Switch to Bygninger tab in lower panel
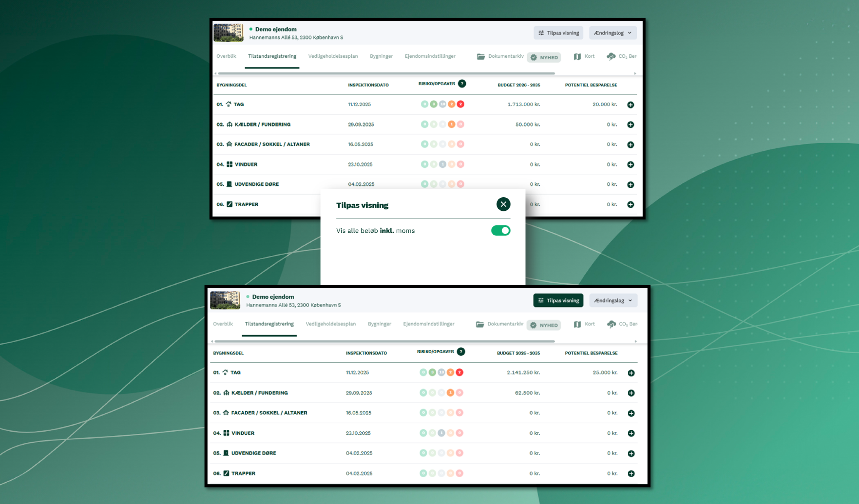Viewport: 859px width, 504px height. (379, 324)
